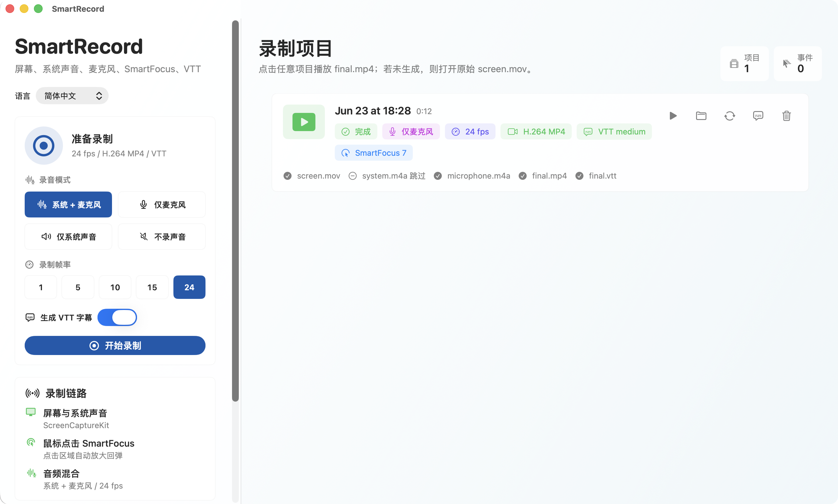Screen dimensions: 838x504
Task: Click the final.mp4 file label
Action: (x=549, y=176)
